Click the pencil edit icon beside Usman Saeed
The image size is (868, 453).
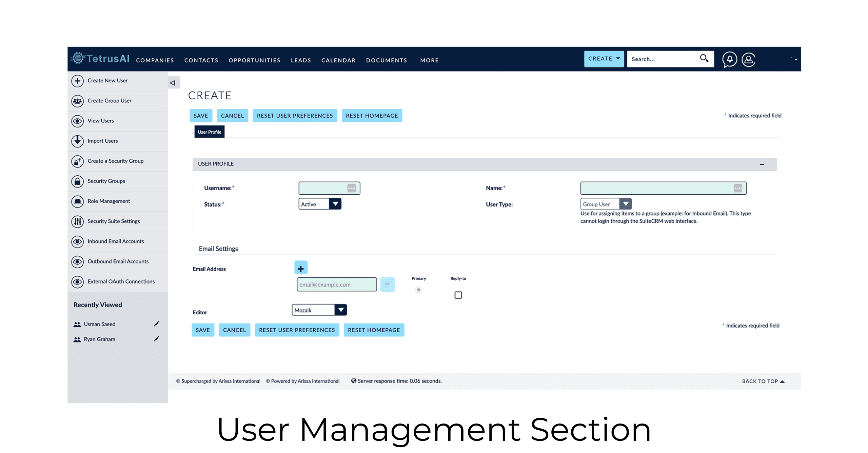click(x=157, y=324)
